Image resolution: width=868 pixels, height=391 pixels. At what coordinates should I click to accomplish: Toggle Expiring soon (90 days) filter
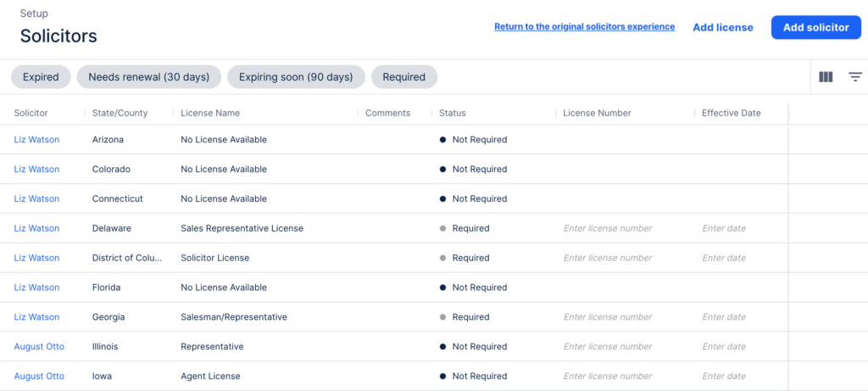(296, 77)
